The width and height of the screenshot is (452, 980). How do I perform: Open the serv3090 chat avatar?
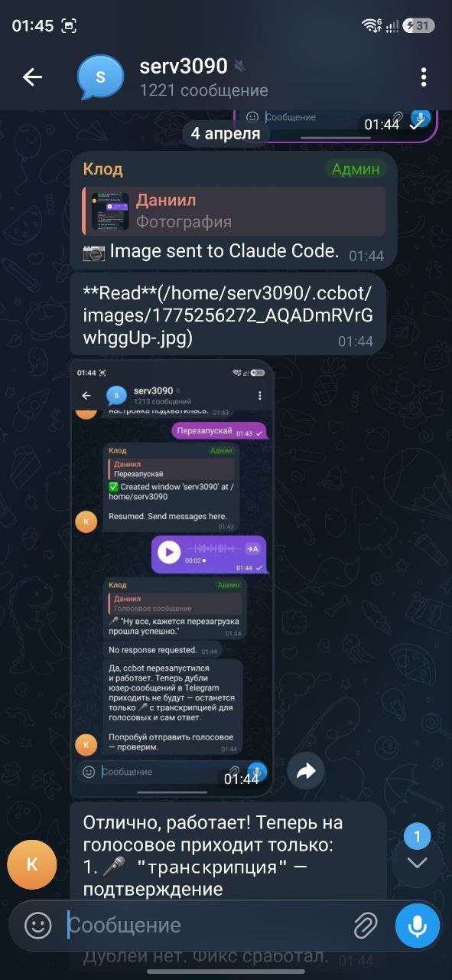click(100, 77)
